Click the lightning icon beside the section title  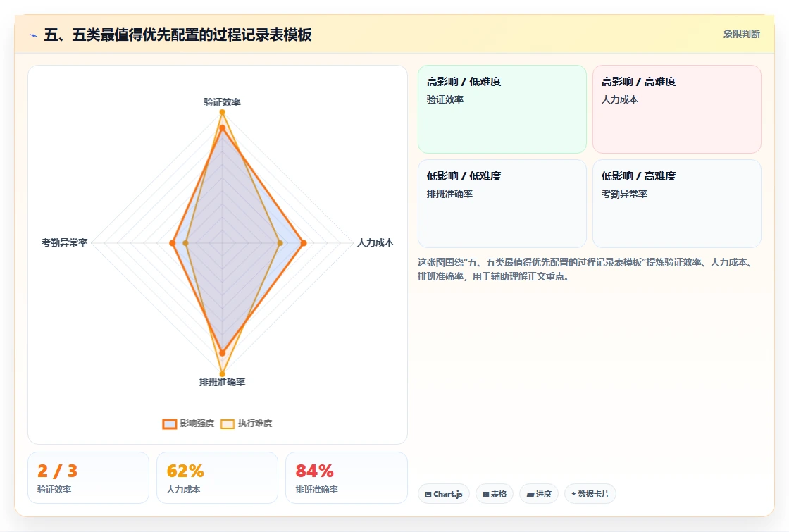(34, 35)
